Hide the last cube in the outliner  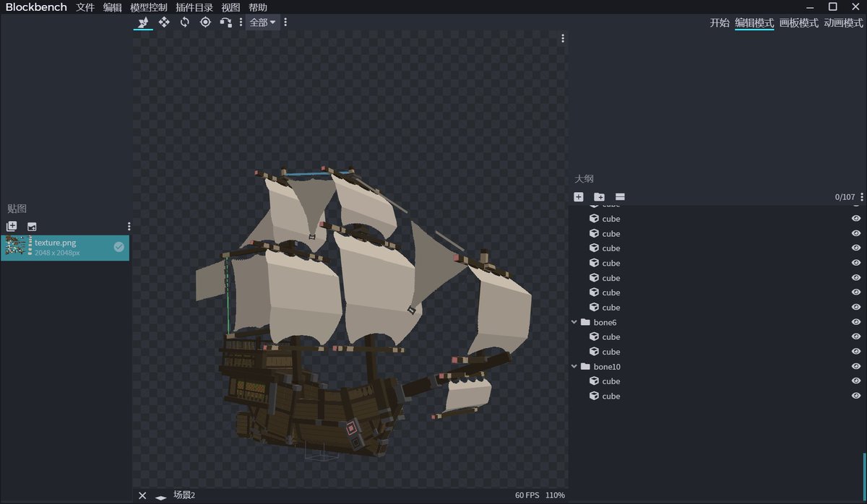[x=855, y=396]
